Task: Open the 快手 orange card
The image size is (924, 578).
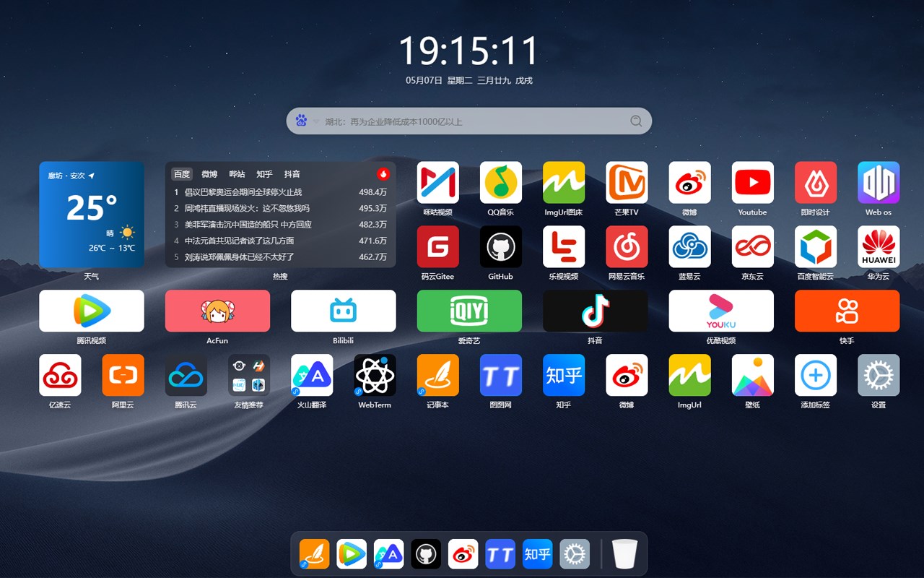Action: 847,311
